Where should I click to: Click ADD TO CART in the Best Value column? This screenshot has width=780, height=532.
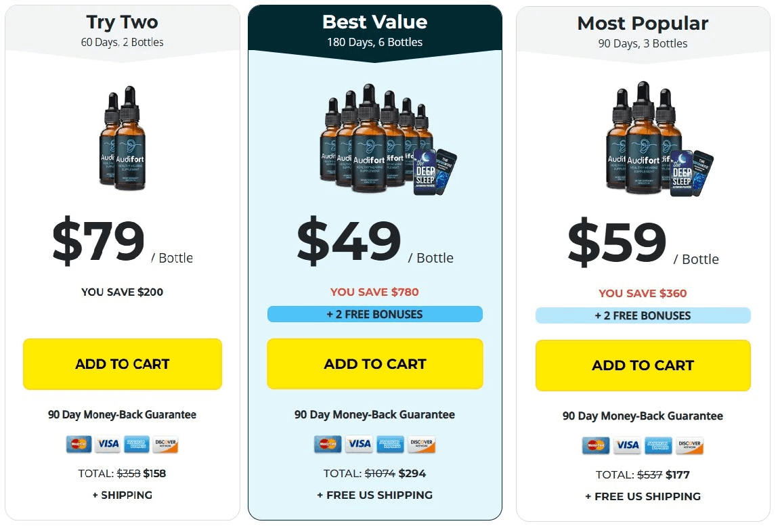click(x=374, y=363)
